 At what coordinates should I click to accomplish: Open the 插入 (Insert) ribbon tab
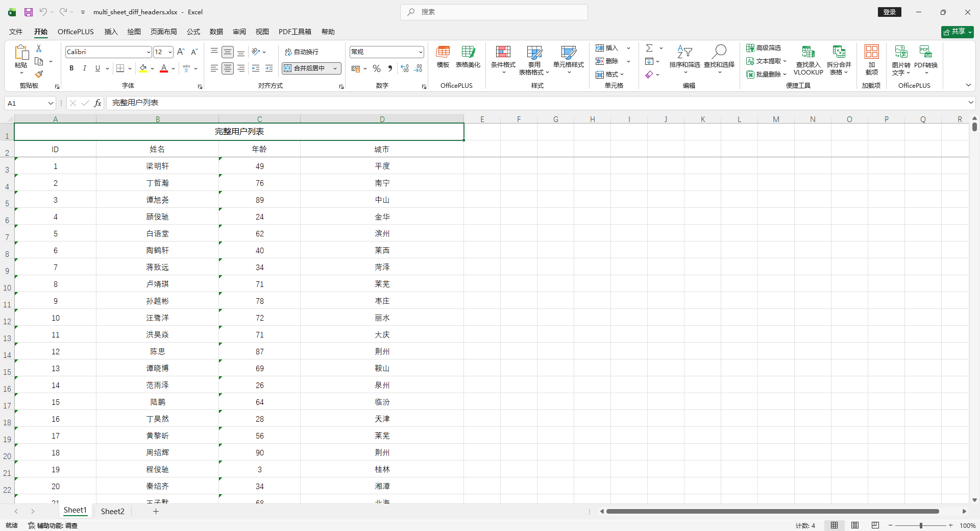pos(111,32)
